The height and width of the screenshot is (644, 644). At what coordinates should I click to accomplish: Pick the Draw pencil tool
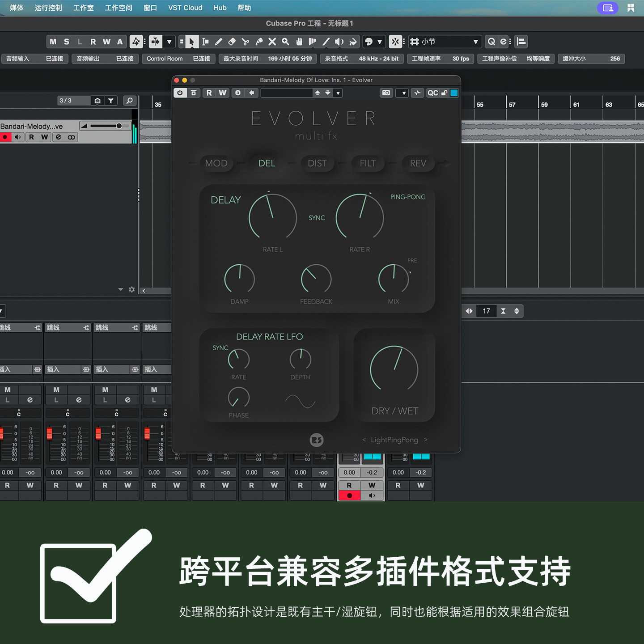219,42
